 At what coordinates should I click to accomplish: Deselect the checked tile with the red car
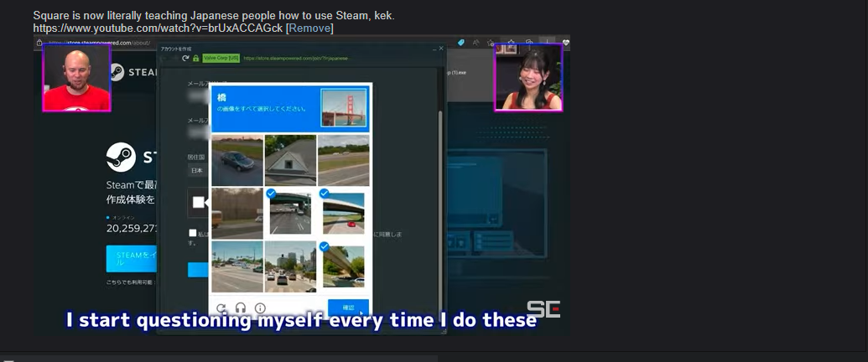pyautogui.click(x=343, y=213)
